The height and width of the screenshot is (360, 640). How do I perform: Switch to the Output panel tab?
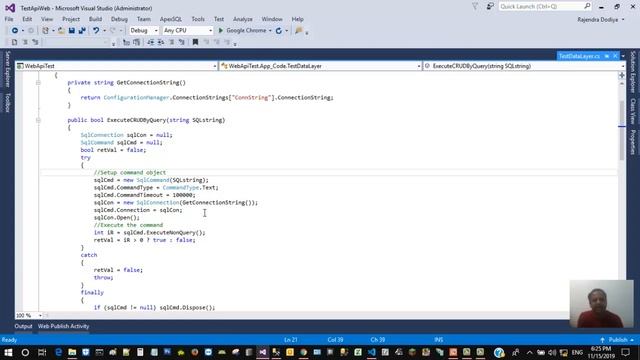point(23,326)
